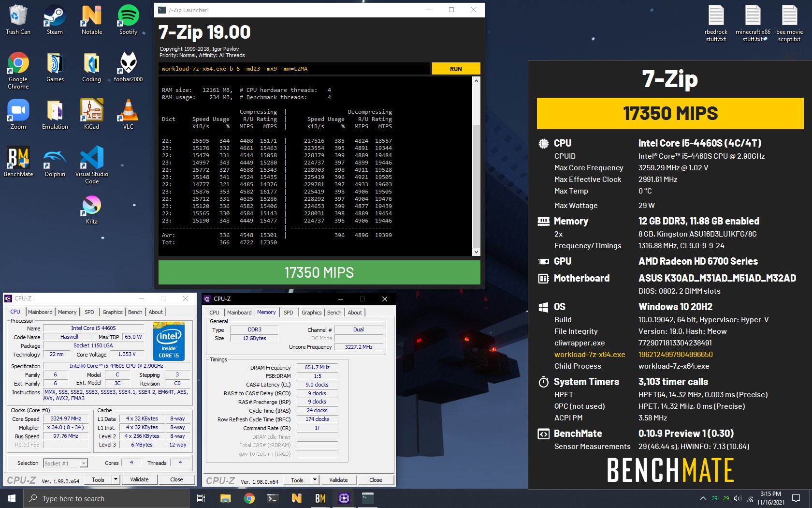Open rbedrock stuff.txt file

716,23
